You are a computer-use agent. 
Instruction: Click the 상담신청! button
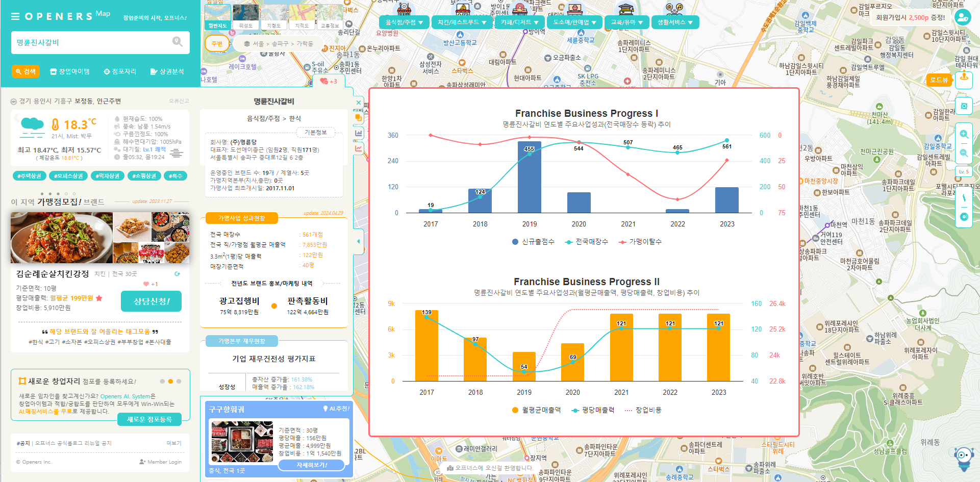[x=151, y=301]
